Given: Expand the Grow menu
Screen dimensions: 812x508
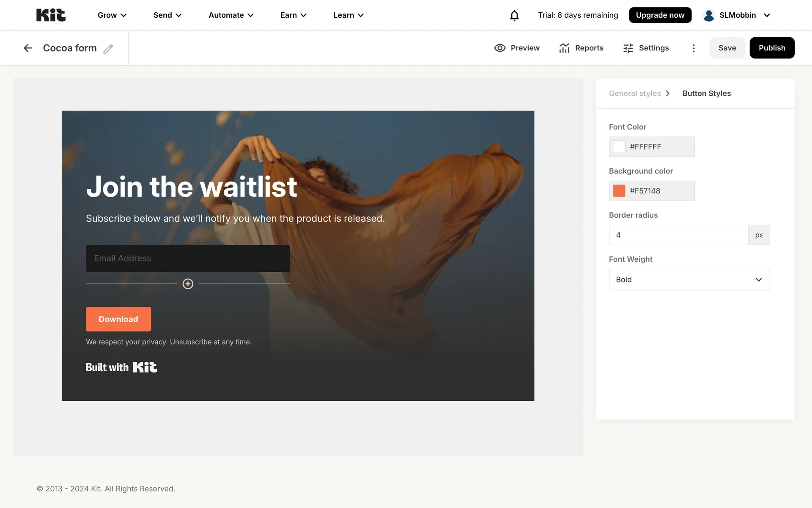Looking at the screenshot, I should (112, 15).
